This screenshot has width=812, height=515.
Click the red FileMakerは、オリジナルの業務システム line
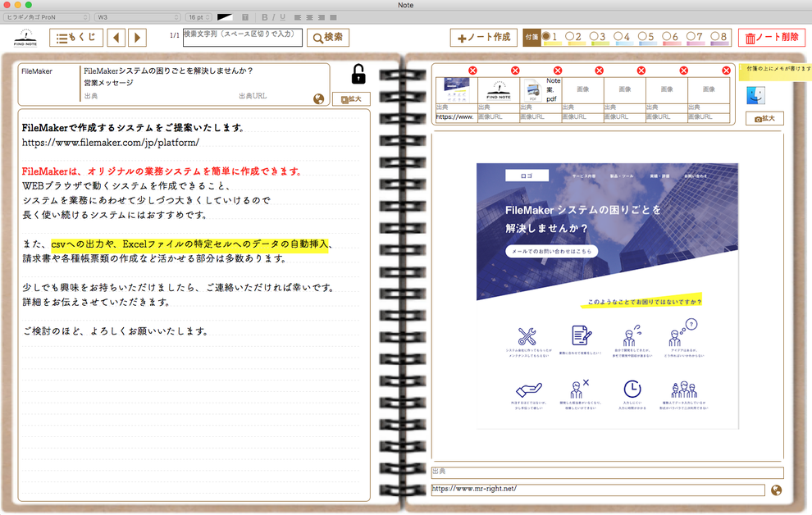point(162,171)
